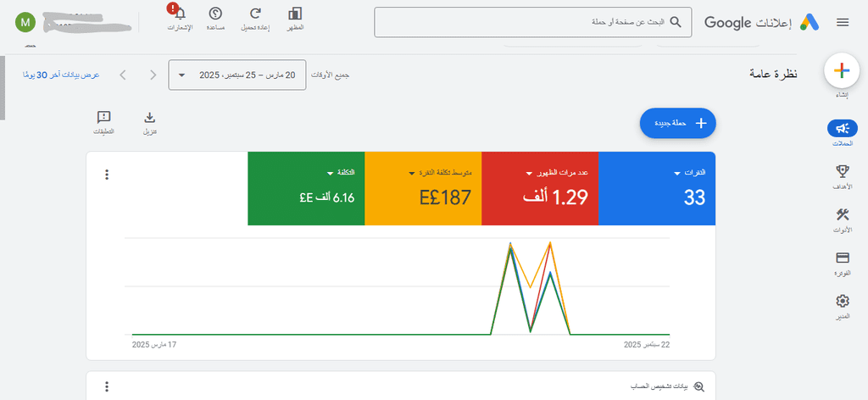Screen dimensions: 868x400
Task: Open Goals trophy icon in sidebar
Action: pyautogui.click(x=842, y=172)
